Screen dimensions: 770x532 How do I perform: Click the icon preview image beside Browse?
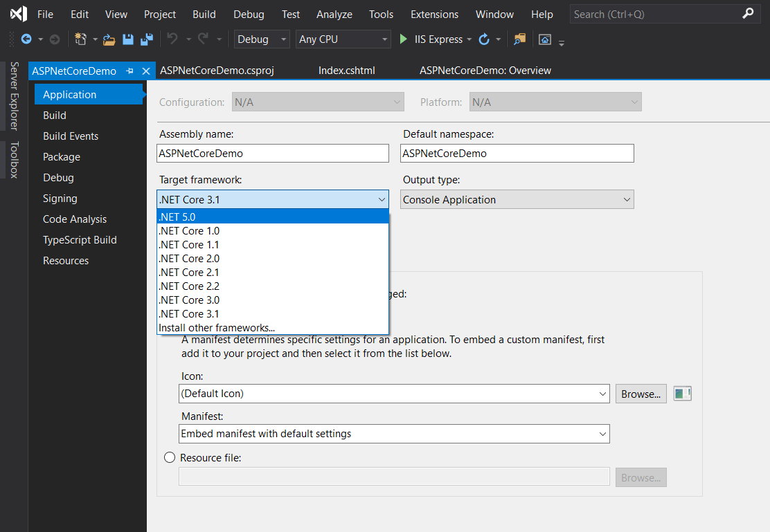coord(683,394)
